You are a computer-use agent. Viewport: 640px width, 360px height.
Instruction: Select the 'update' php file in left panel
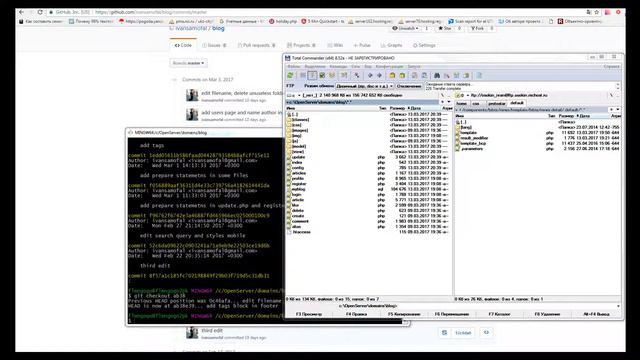(299, 157)
